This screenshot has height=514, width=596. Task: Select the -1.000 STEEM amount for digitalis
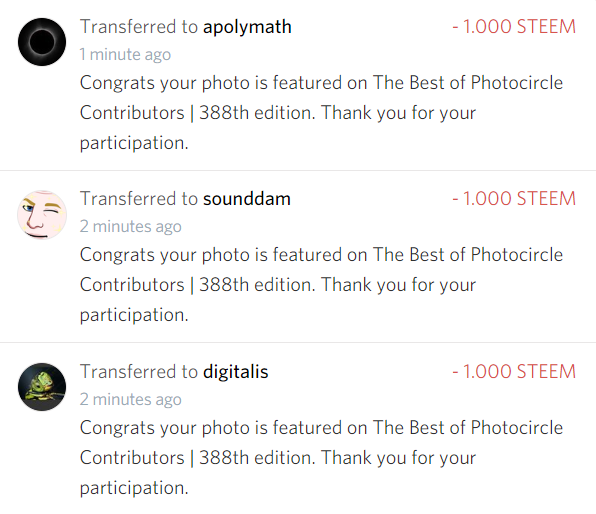pyautogui.click(x=514, y=371)
